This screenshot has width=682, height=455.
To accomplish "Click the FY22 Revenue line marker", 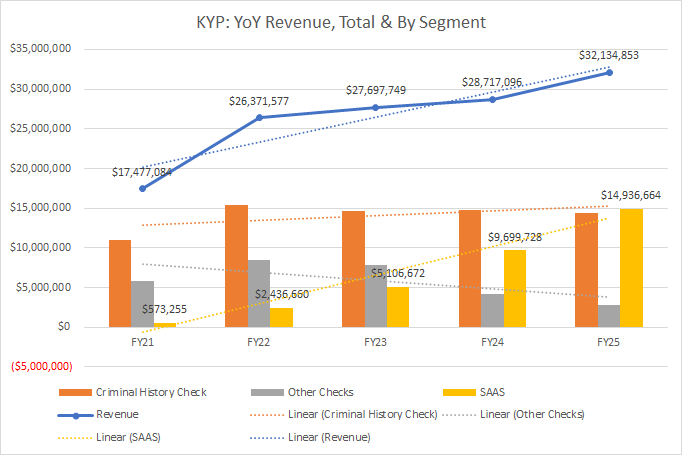I will click(260, 118).
